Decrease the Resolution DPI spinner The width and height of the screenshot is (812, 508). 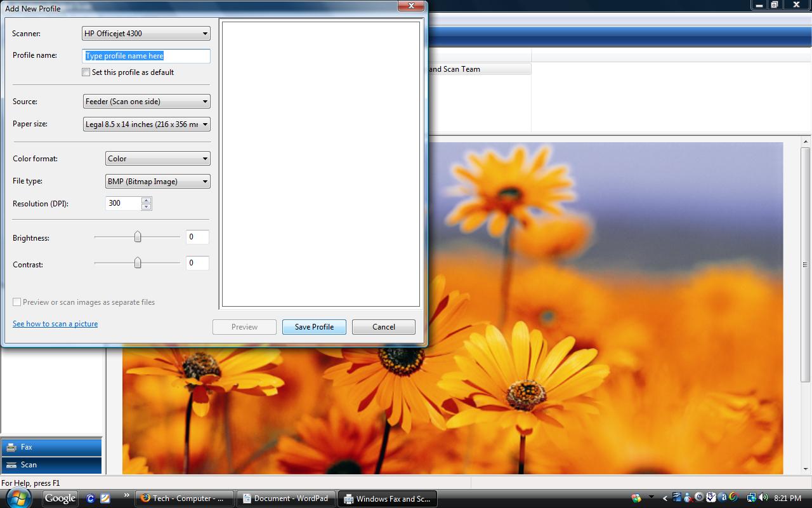point(147,207)
